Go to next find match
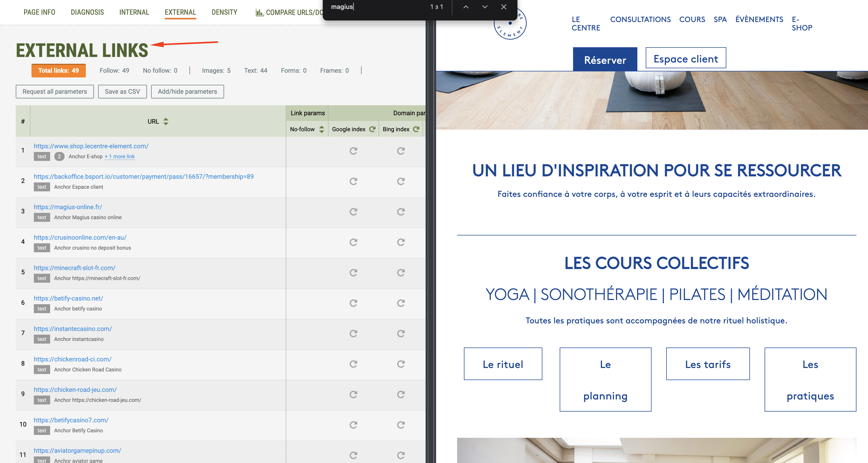868x463 pixels. 485,7
